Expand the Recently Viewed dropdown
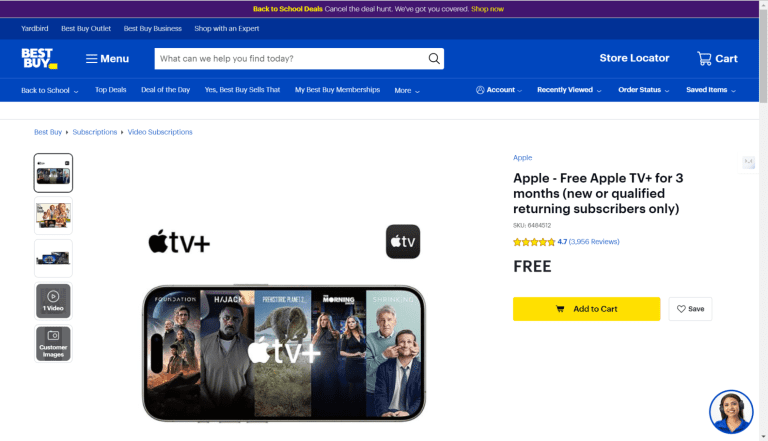 569,90
